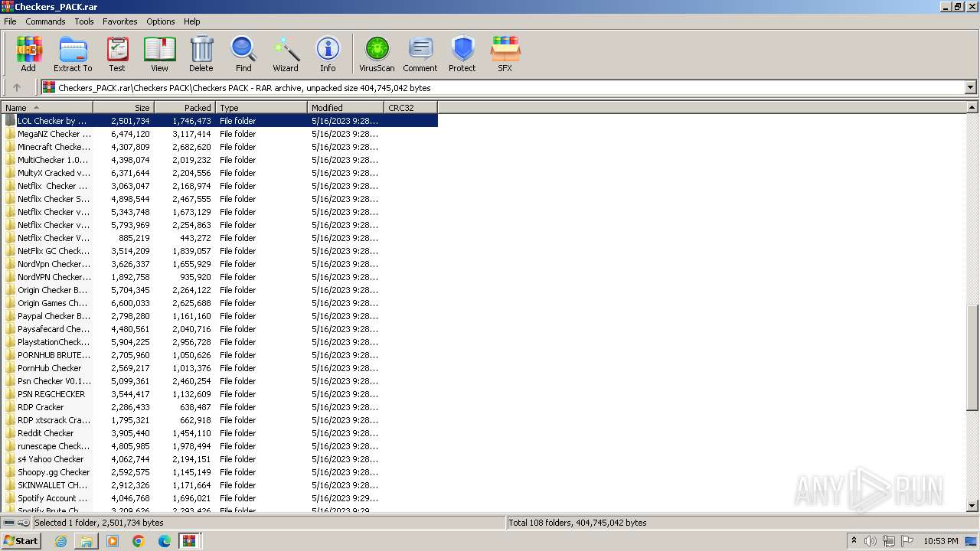Screen dimensions: 980x551
Task: Click the network tray icon
Action: [889, 541]
